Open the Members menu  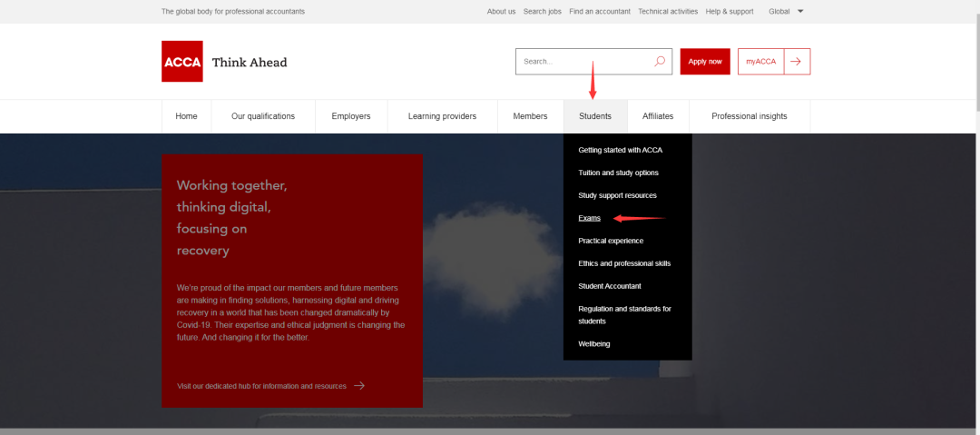(530, 116)
